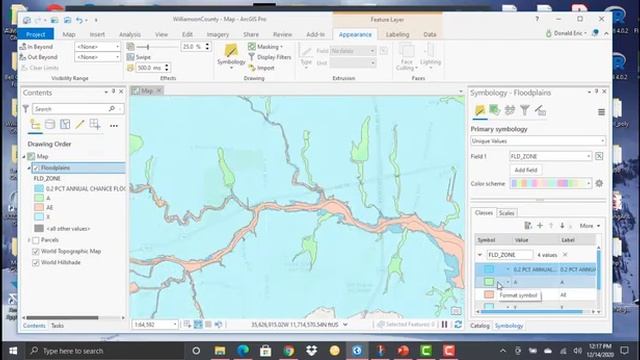Viewport: 640px width, 360px height.
Task: Open the Symbology button in the ribbon
Action: point(231,56)
